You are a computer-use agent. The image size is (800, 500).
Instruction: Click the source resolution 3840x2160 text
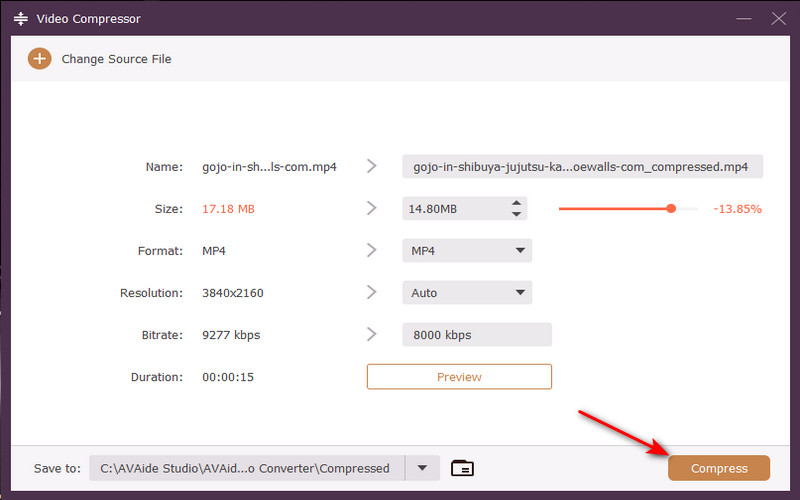point(233,293)
